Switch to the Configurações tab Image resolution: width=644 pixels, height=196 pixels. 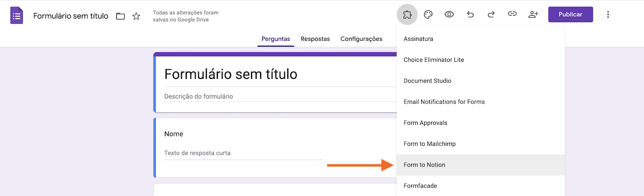pyautogui.click(x=361, y=39)
